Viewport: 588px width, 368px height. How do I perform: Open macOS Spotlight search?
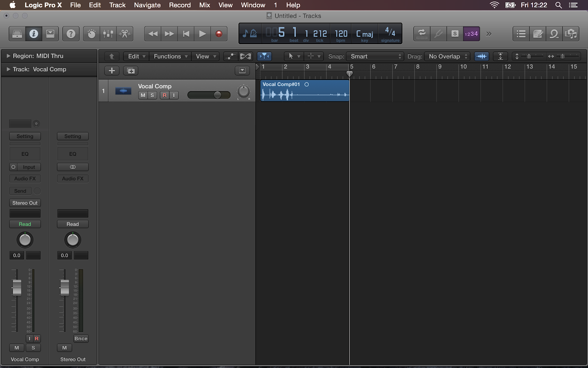(x=559, y=5)
